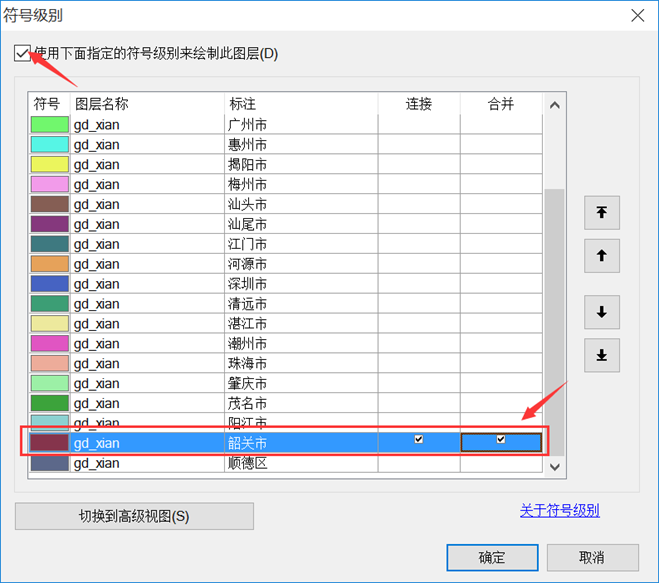Select the 珠海市 label cell
The image size is (659, 583).
[301, 363]
